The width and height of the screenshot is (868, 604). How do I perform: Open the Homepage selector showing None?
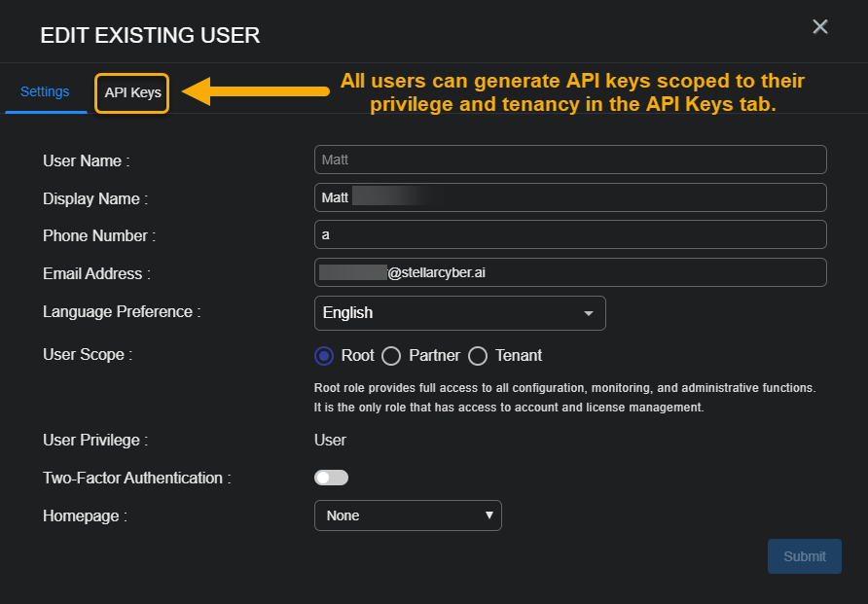[408, 515]
